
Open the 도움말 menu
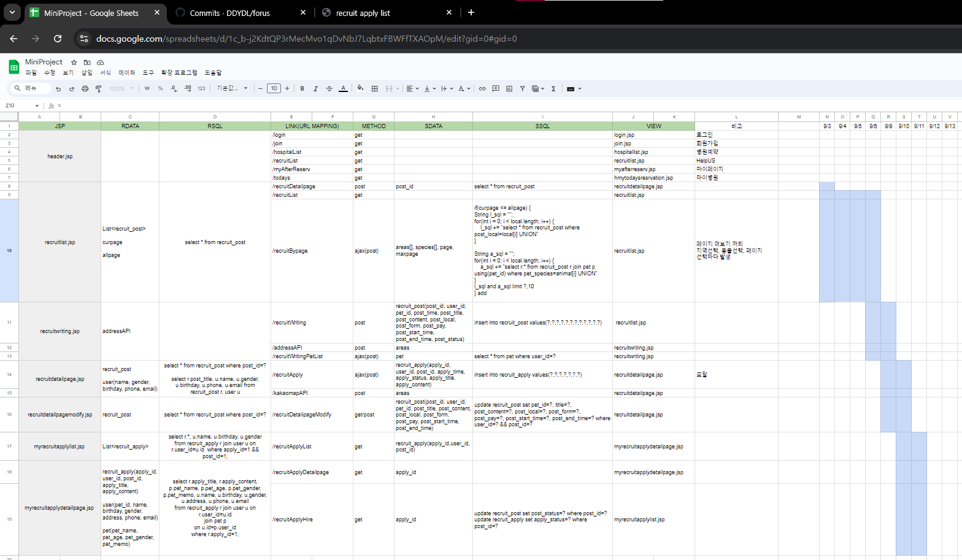pos(213,73)
